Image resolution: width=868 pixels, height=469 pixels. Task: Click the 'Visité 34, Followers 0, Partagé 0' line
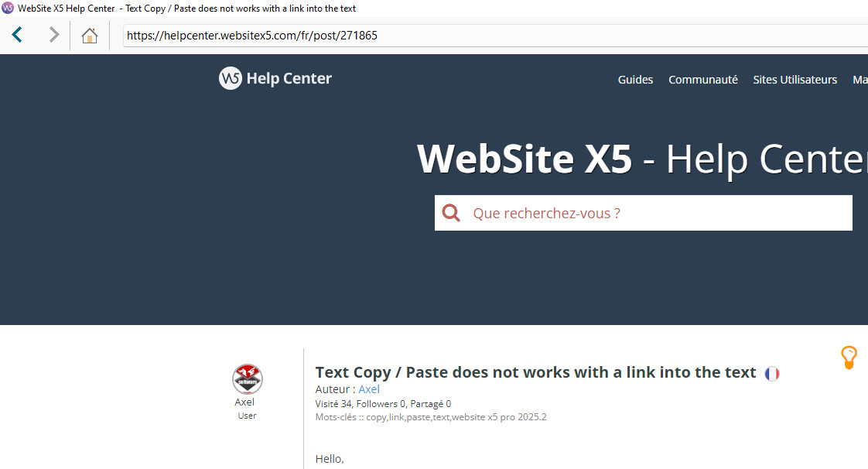(383, 404)
